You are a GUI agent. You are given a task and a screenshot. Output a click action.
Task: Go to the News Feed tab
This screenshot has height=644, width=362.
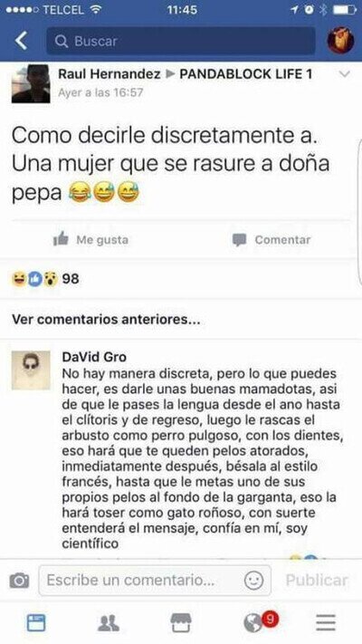point(36,623)
